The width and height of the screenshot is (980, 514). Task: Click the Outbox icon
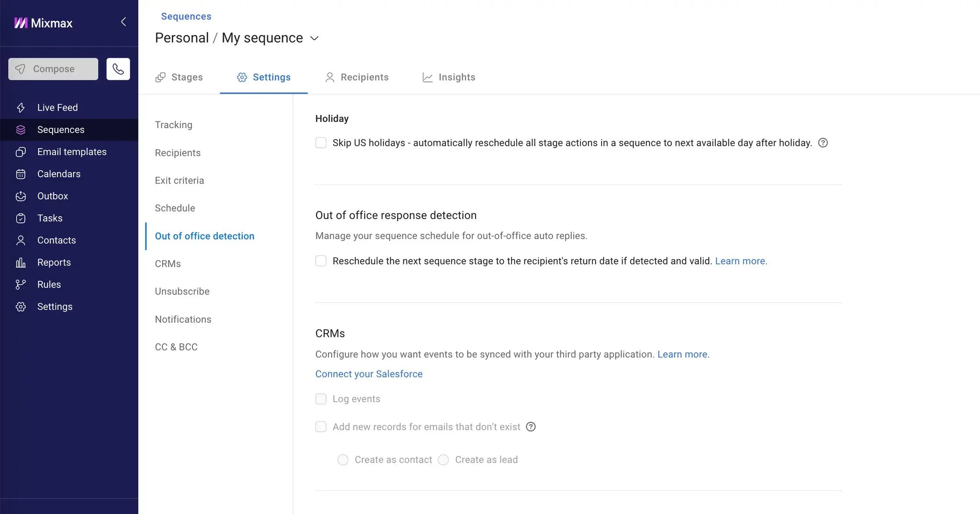21,196
